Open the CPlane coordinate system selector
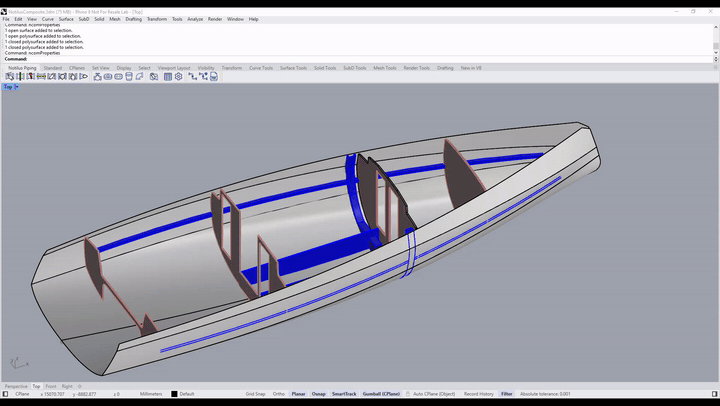This screenshot has width=720, height=406. pyautogui.click(x=22, y=394)
